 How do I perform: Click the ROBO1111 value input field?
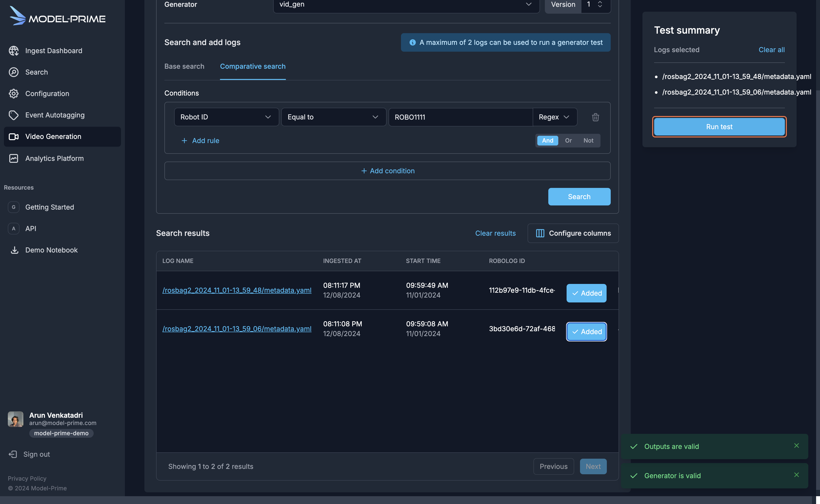460,117
